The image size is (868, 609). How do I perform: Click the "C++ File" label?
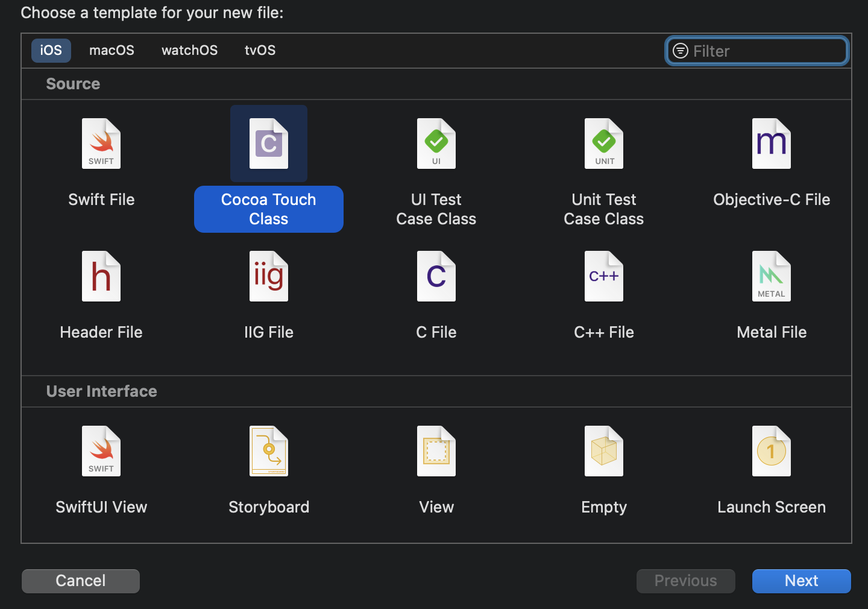coord(604,332)
